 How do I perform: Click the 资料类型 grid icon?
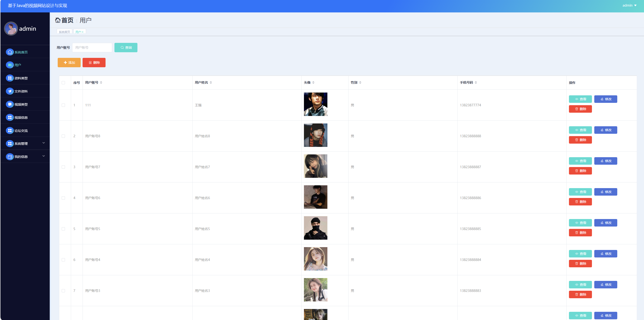[x=10, y=78]
